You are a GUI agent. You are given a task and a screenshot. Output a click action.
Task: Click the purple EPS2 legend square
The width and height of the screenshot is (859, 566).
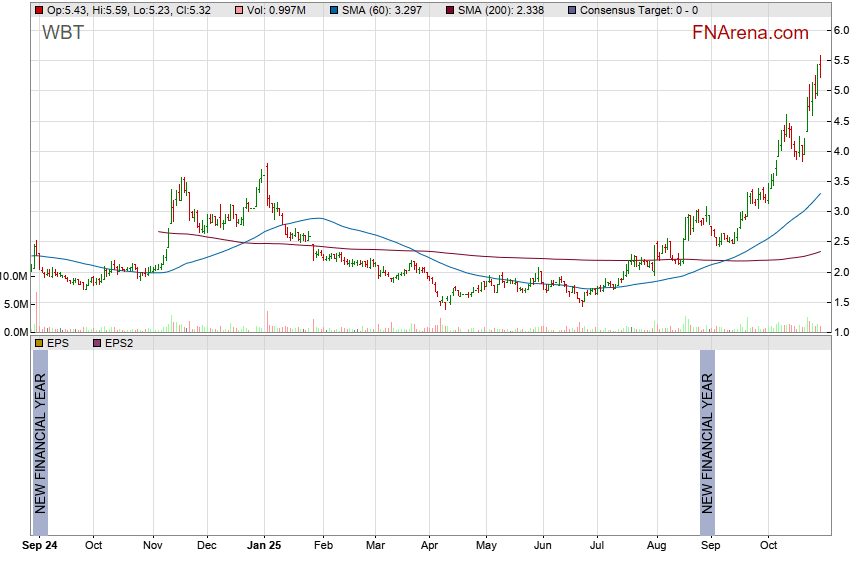97,343
